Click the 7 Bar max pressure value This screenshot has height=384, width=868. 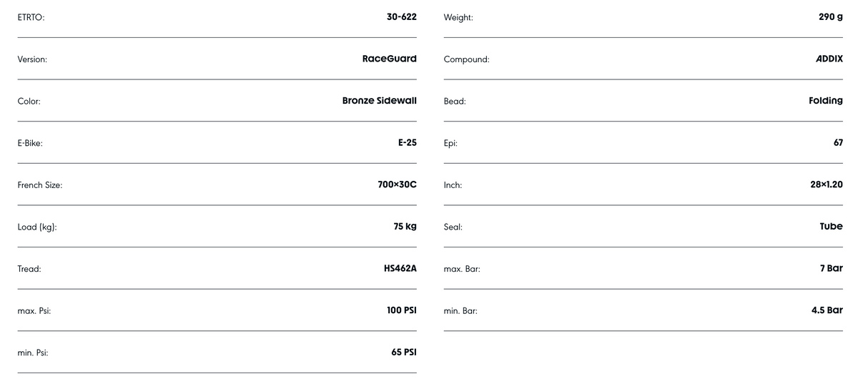click(832, 268)
